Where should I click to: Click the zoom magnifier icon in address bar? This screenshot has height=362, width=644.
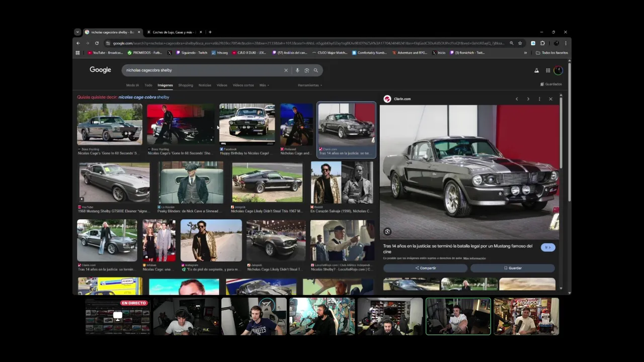[512, 43]
